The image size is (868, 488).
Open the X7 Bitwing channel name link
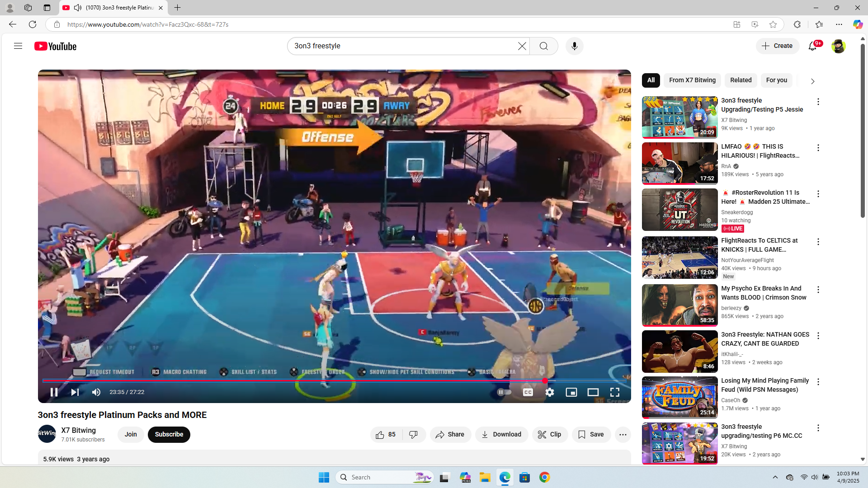pos(79,431)
